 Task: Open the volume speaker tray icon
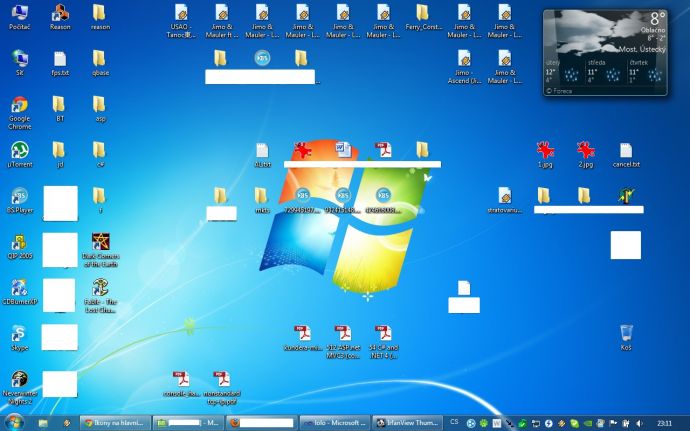click(x=640, y=423)
